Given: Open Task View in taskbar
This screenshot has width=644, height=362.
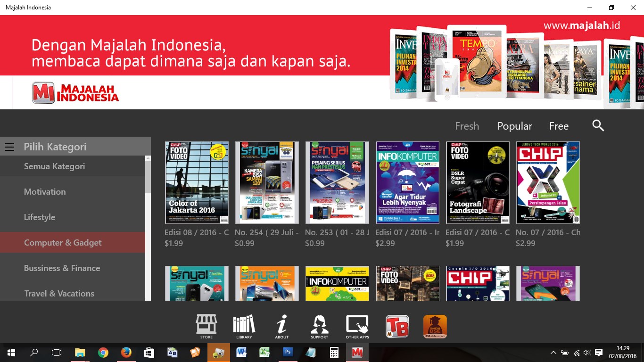Looking at the screenshot, I should [57, 353].
